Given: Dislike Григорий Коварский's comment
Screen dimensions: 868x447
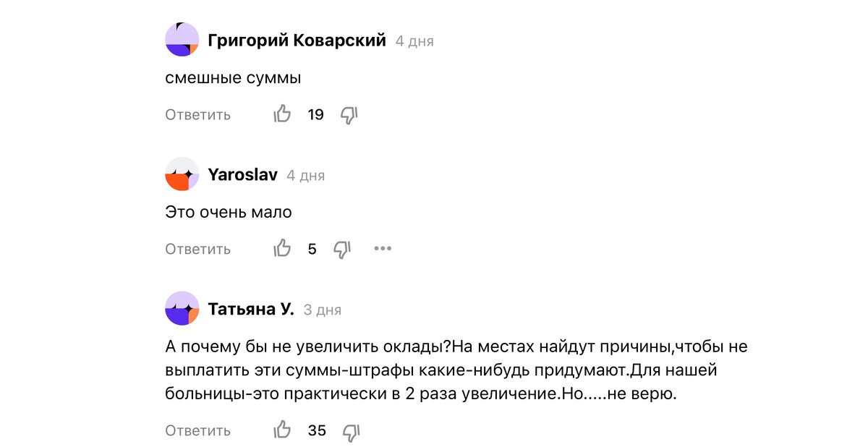Looking at the screenshot, I should (x=349, y=114).
